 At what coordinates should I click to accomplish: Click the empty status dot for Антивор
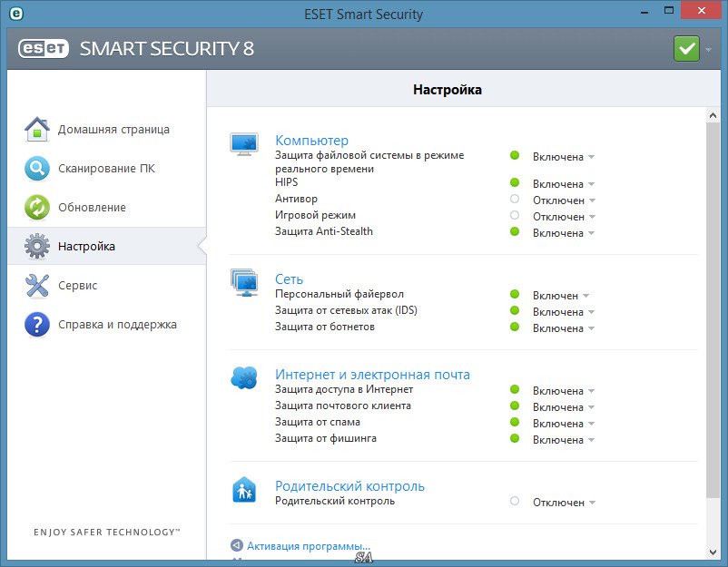click(515, 199)
